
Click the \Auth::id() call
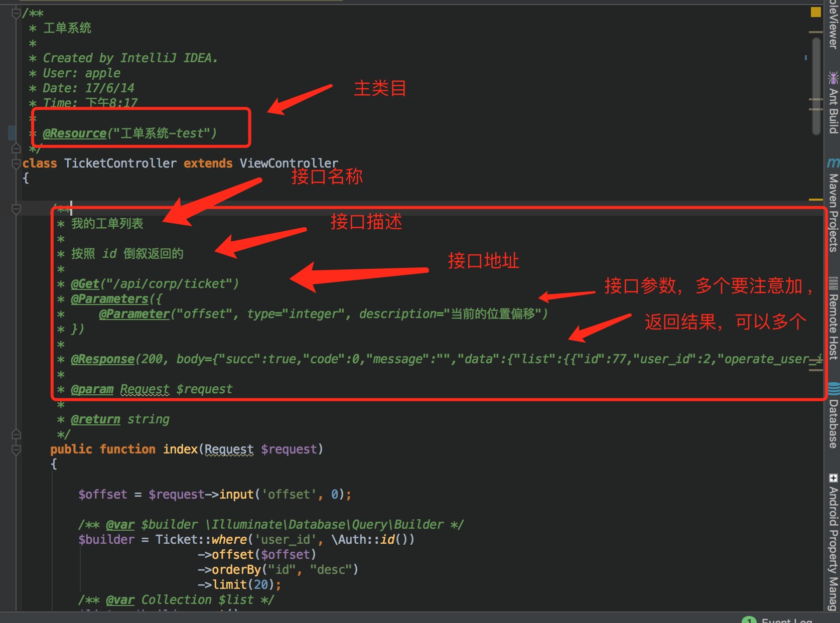click(373, 540)
